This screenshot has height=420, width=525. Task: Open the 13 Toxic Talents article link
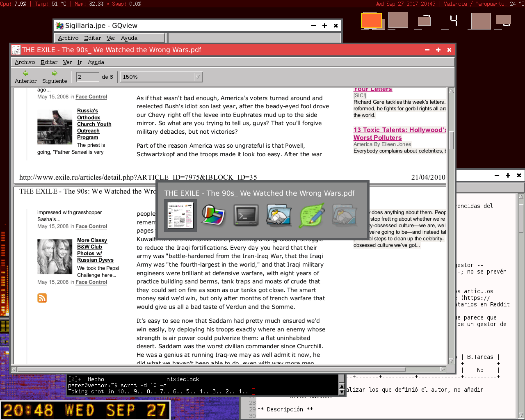pos(400,134)
